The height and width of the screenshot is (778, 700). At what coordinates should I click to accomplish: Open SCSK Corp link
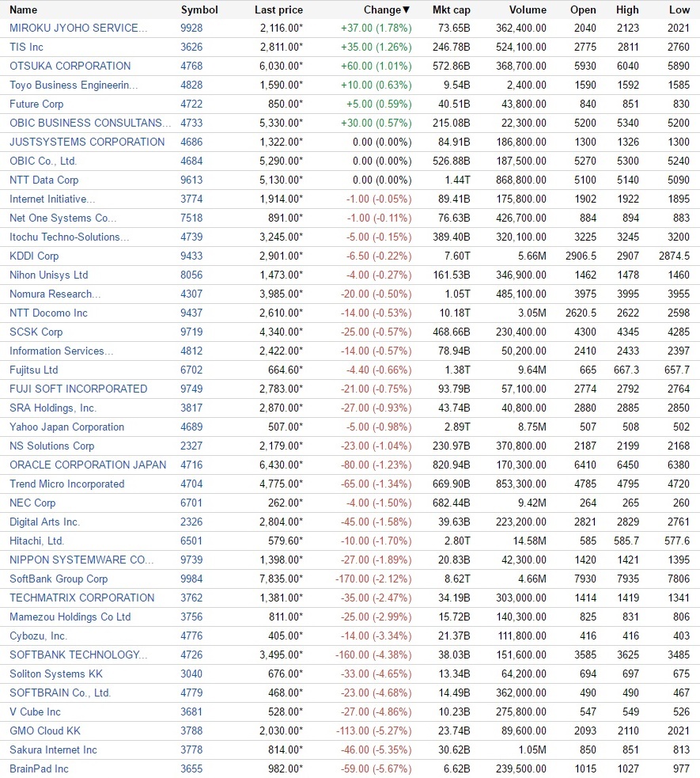[36, 332]
